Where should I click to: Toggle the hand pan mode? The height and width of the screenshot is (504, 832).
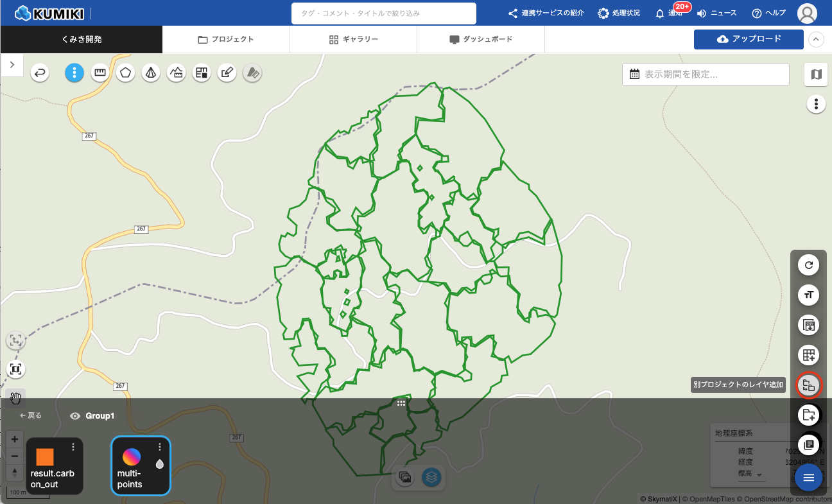point(15,399)
